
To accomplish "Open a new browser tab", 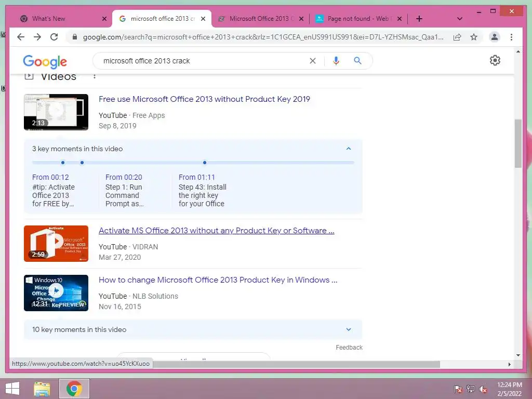I will (x=419, y=19).
